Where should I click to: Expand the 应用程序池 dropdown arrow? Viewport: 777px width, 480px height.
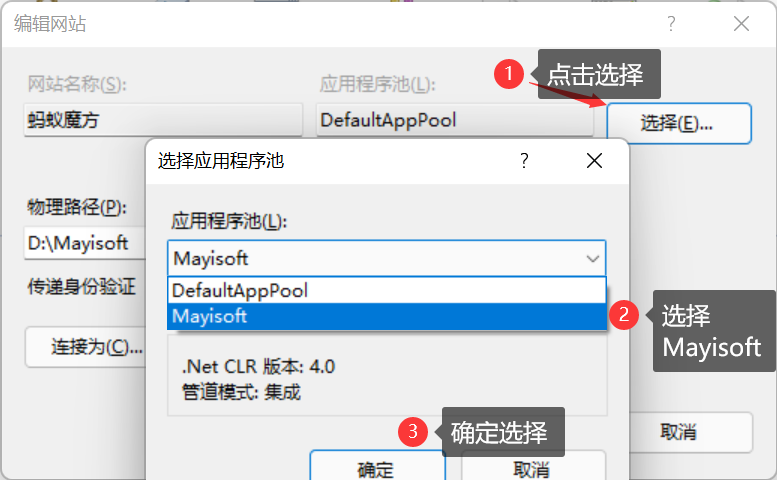(591, 258)
